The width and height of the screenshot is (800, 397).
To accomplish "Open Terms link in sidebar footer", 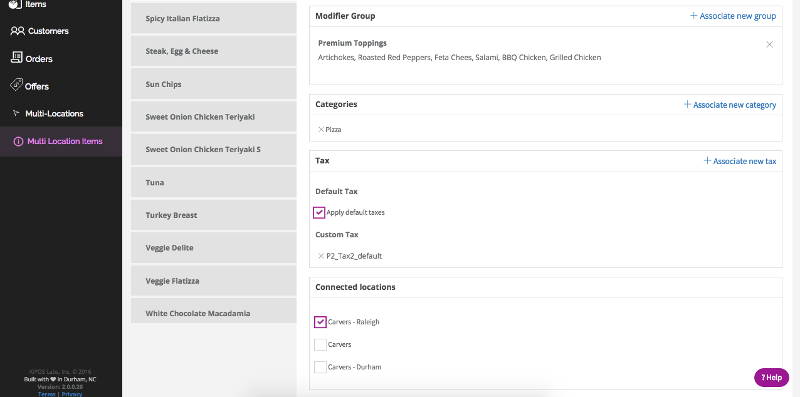I will [47, 394].
